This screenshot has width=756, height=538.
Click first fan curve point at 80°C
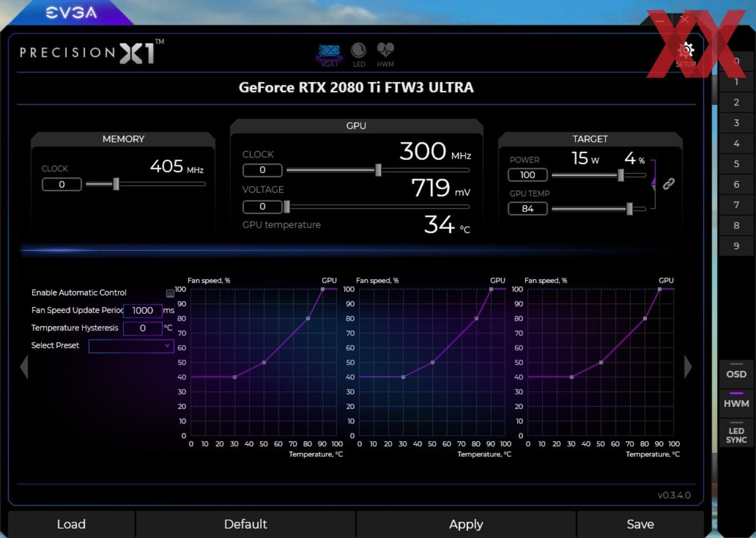click(x=308, y=318)
